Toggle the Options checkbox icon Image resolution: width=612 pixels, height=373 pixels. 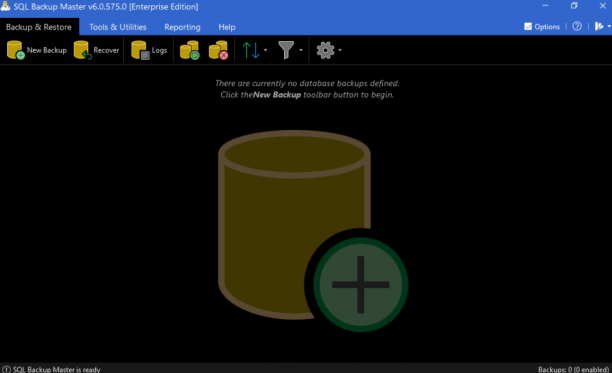tap(528, 27)
